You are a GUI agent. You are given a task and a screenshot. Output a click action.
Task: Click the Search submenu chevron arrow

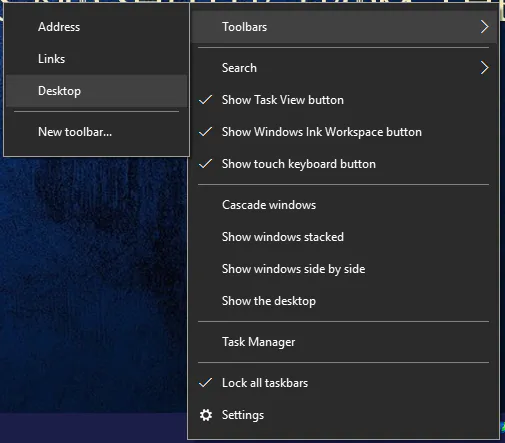pyautogui.click(x=484, y=68)
